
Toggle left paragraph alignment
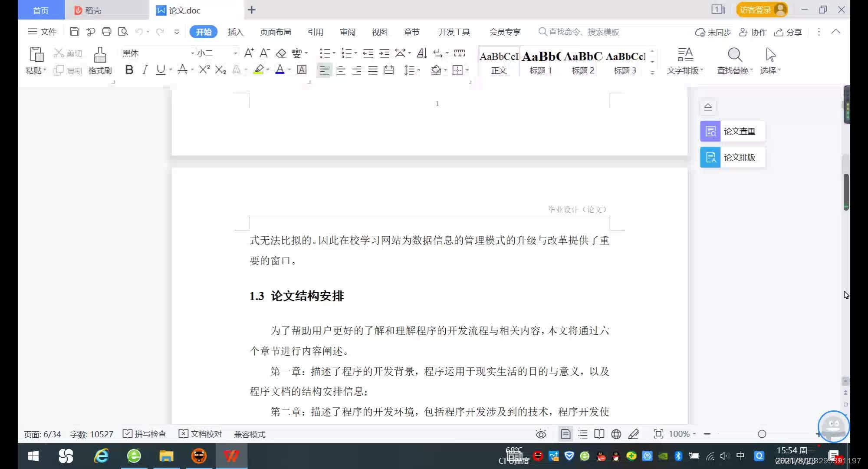(x=324, y=70)
